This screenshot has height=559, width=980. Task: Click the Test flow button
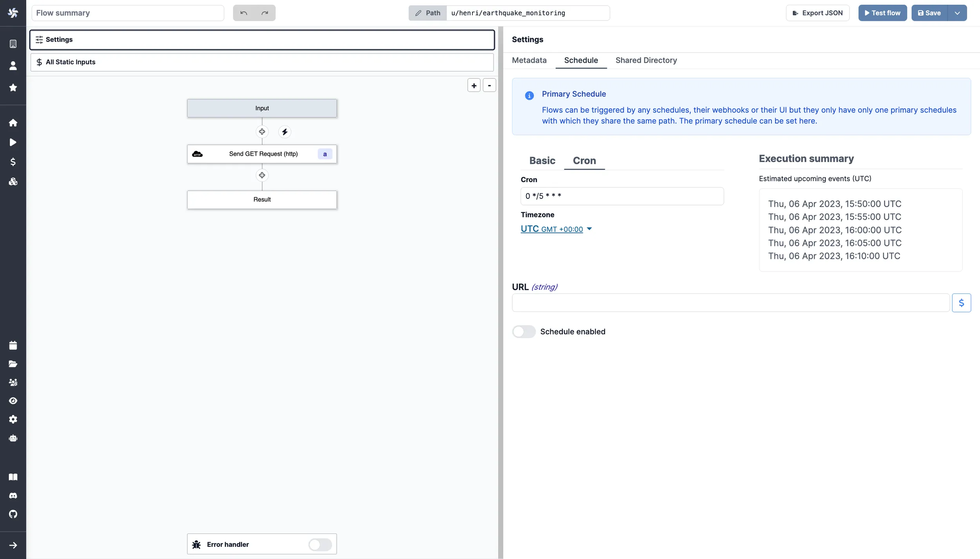882,13
